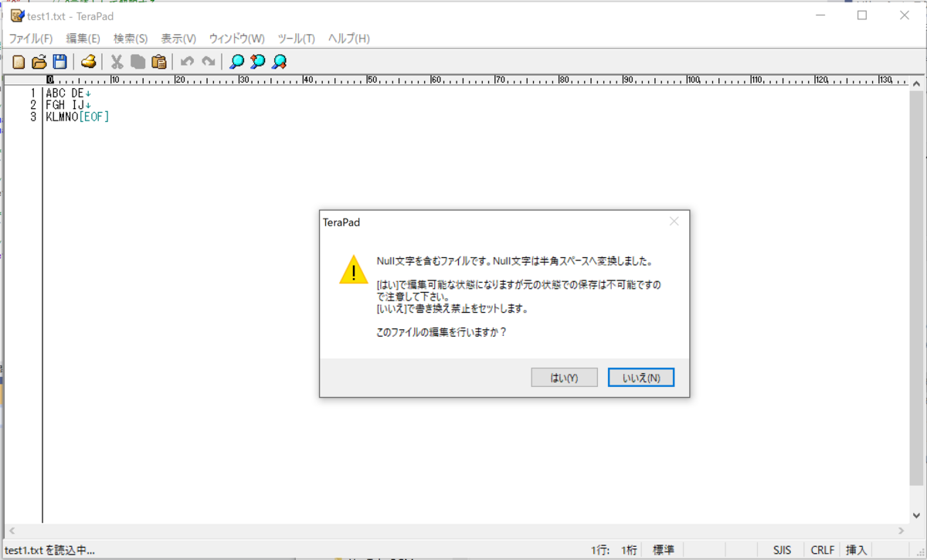The height and width of the screenshot is (560, 927).
Task: Open the 編集(E) menu
Action: point(83,39)
